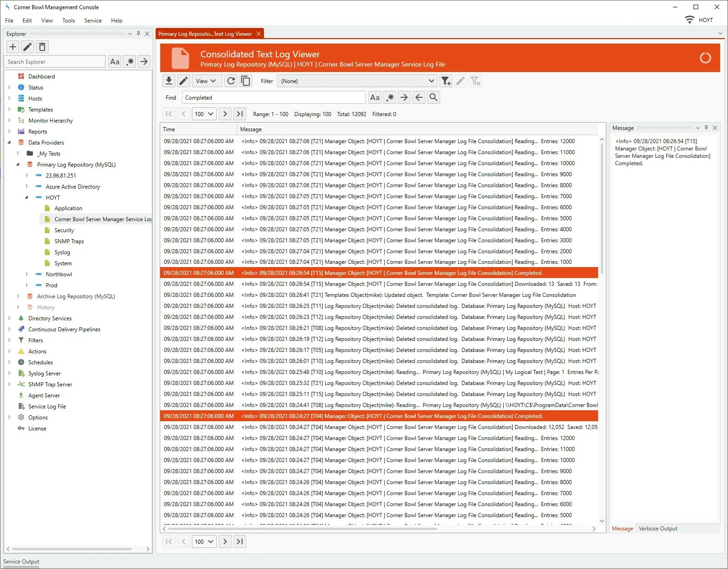Click the log grid horizontal scrollbar thumb

[x=302, y=529]
